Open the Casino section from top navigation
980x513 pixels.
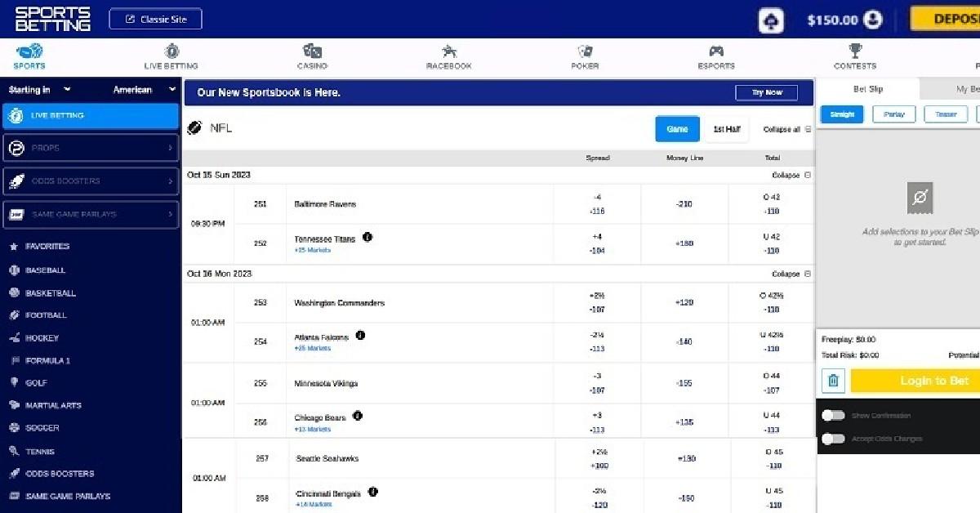tap(313, 57)
